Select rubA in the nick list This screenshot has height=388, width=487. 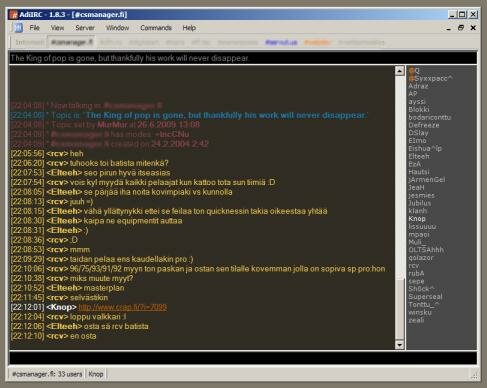[x=416, y=273]
